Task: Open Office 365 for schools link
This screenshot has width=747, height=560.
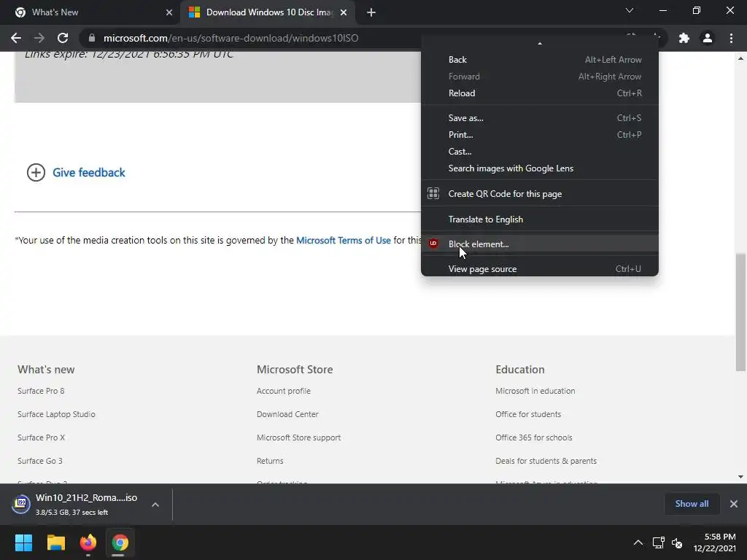Action: point(533,437)
